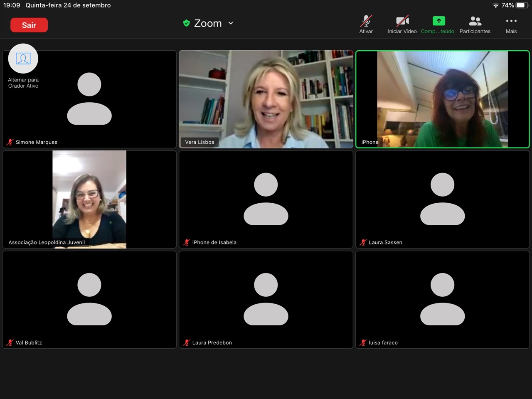Open the Zoom meeting info dropdown chevron
Image resolution: width=532 pixels, height=399 pixels.
(231, 23)
